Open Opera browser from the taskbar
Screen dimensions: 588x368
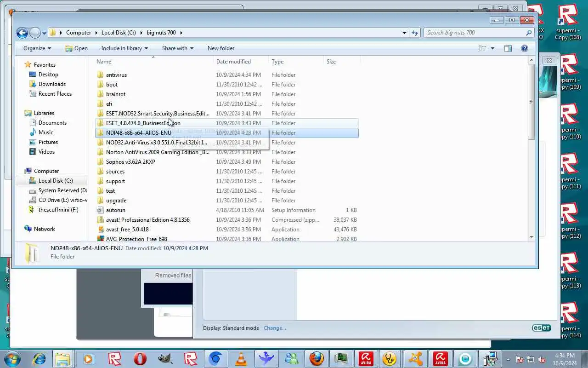[140, 359]
